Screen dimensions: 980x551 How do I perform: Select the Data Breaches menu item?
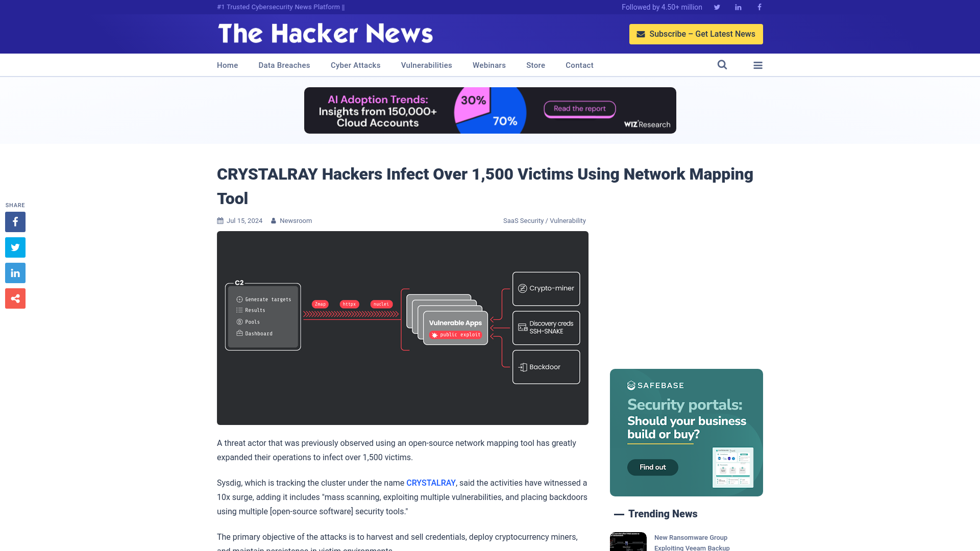(284, 65)
